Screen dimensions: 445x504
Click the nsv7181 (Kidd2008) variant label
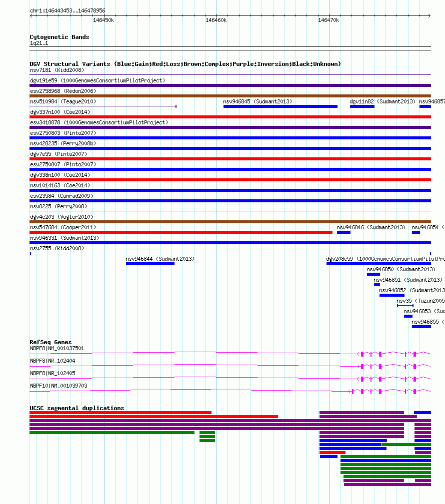tap(57, 70)
